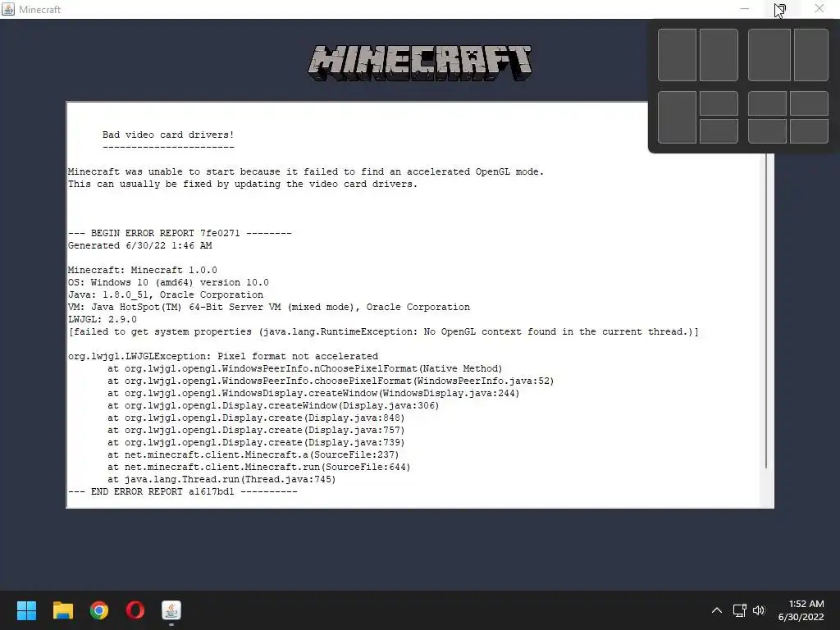Screen dimensions: 840x630
Task: Open File Explorer from the taskbar
Action: click(x=62, y=610)
